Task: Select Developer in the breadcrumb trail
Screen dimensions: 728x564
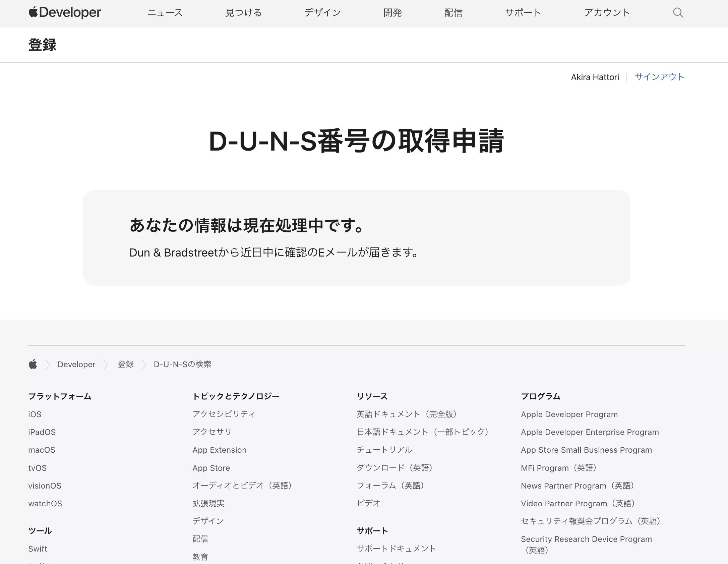Action: tap(76, 364)
